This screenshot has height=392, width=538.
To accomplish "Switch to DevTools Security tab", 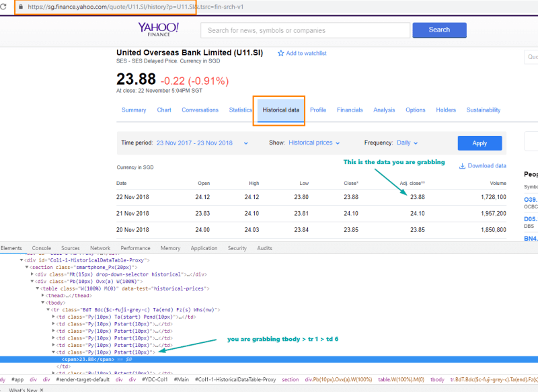I will 237,248.
